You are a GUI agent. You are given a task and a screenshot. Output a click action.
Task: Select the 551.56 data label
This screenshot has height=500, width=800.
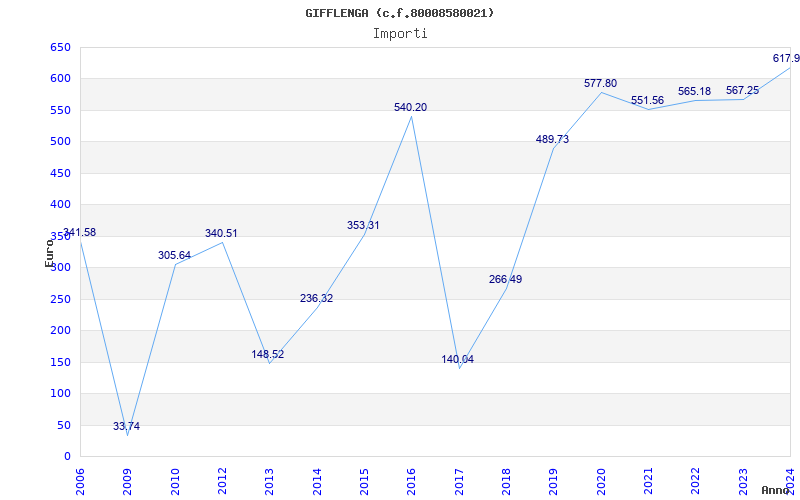click(x=647, y=100)
